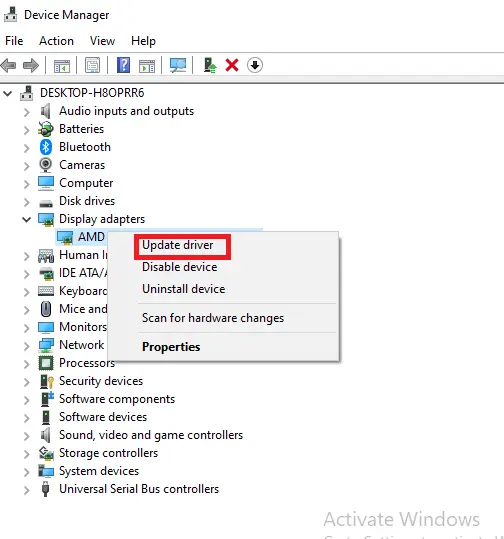The height and width of the screenshot is (539, 504).
Task: Open the Action menu
Action: [56, 41]
